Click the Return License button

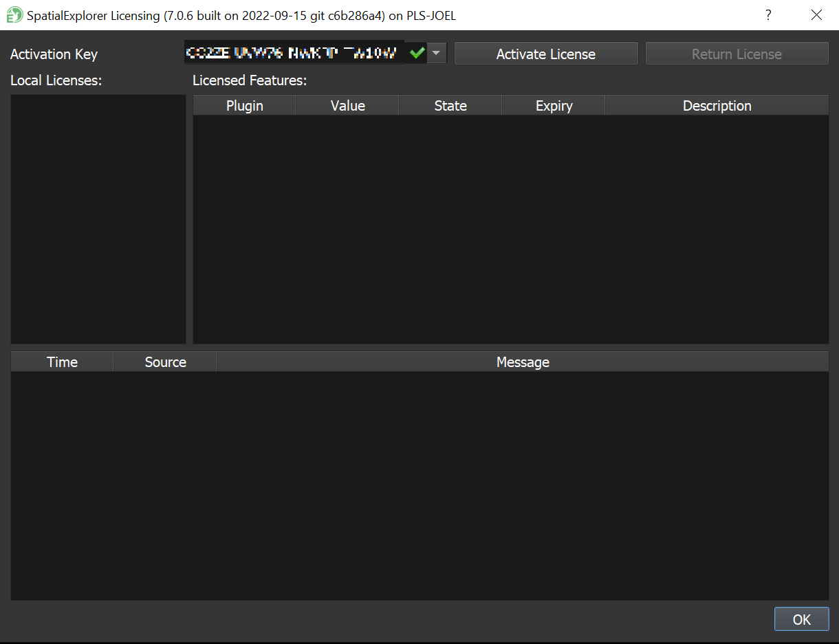pyautogui.click(x=737, y=54)
